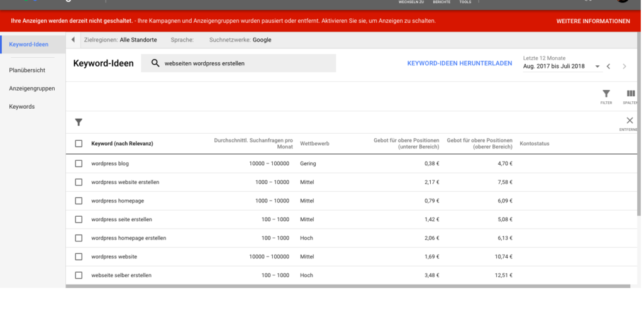Sort by Gebot unterer Bereich column header
The height and width of the screenshot is (323, 644).
tap(406, 144)
